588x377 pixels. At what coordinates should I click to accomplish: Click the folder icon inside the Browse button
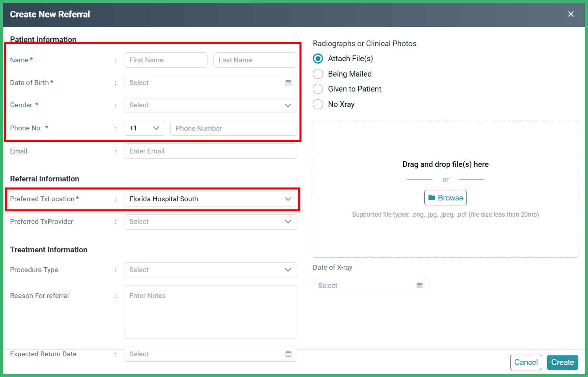[x=432, y=198]
